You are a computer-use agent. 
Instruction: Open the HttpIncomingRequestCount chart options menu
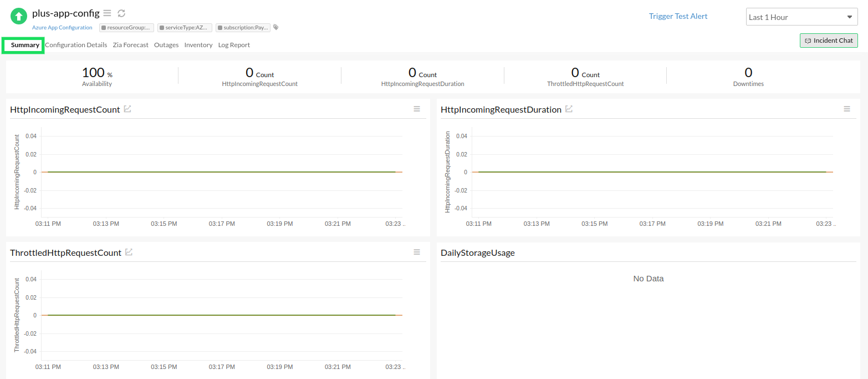417,109
